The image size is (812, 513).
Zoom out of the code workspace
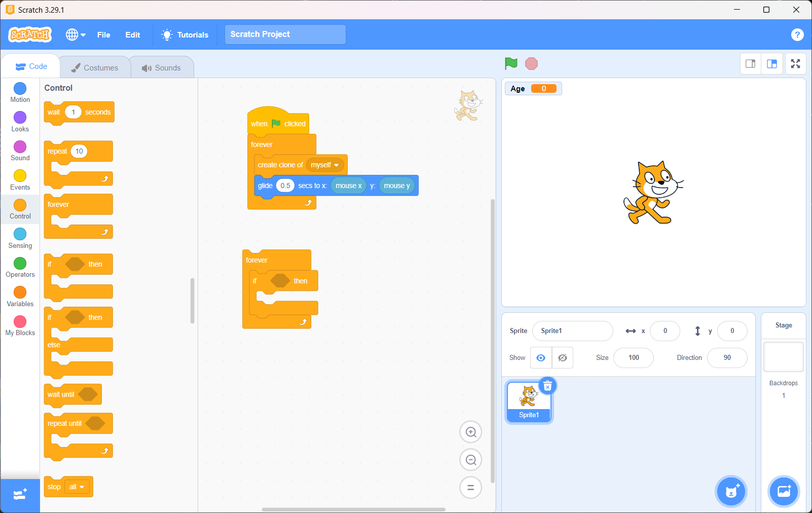coord(470,460)
